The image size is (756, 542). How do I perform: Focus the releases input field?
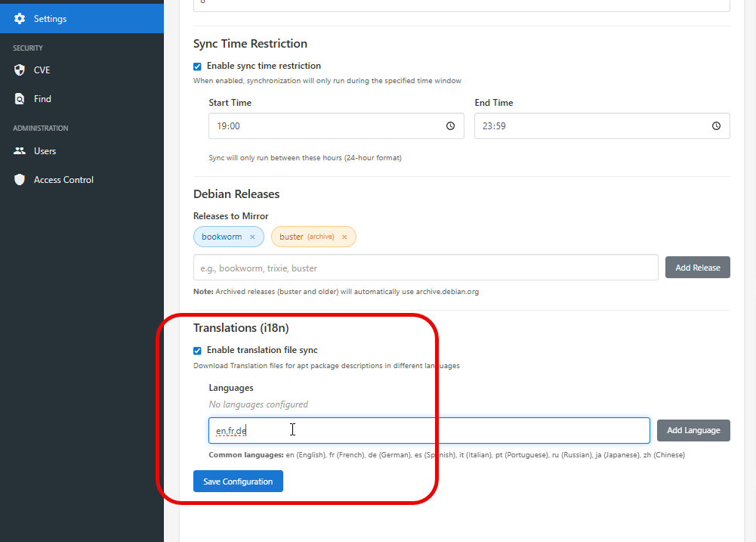click(x=425, y=268)
